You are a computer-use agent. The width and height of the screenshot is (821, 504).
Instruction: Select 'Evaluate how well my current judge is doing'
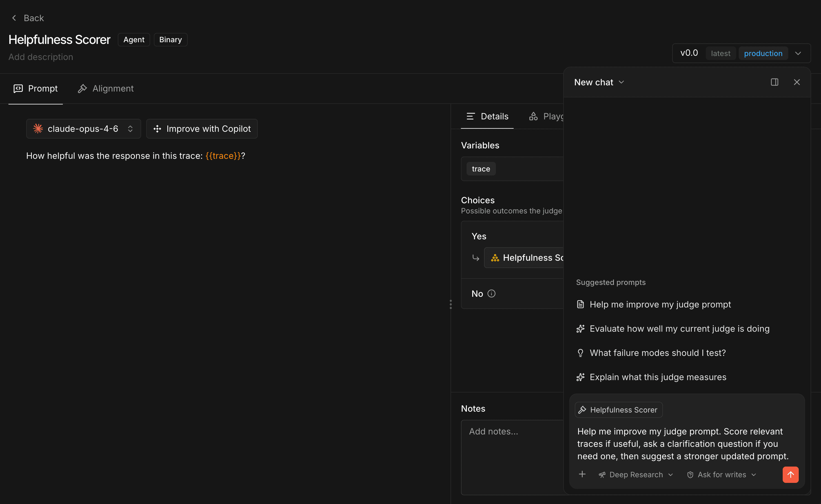coord(673,329)
